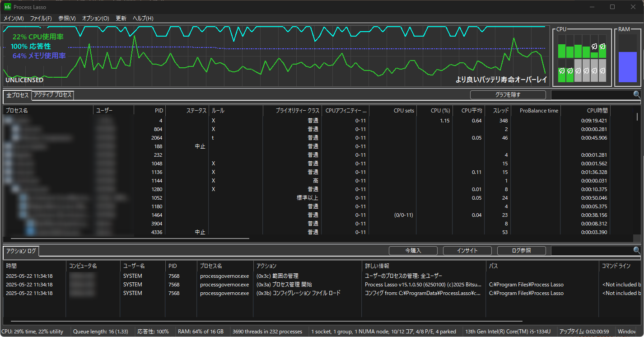Click the CPU: 29% time status entry

pos(33,332)
